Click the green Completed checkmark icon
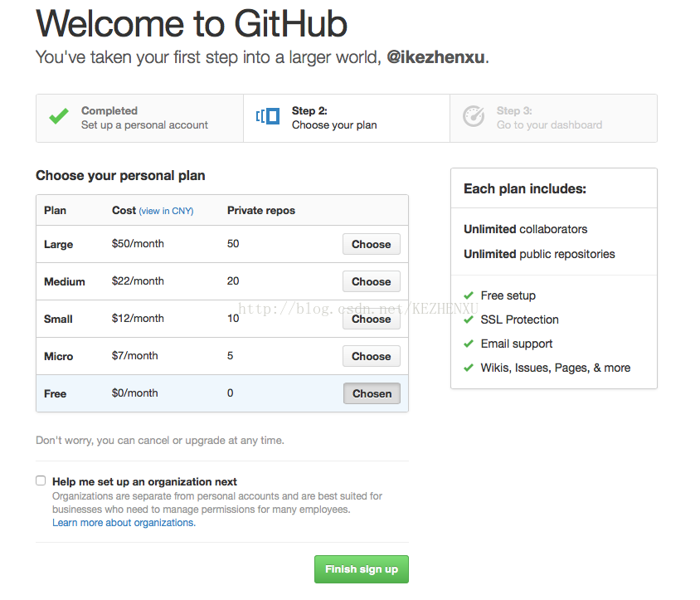The image size is (700, 600). [59, 116]
